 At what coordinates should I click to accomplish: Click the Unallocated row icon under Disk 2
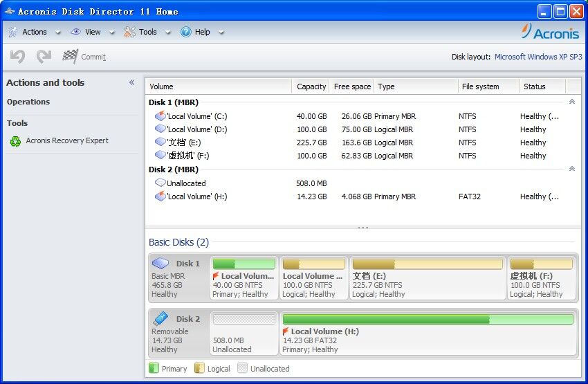tap(160, 183)
